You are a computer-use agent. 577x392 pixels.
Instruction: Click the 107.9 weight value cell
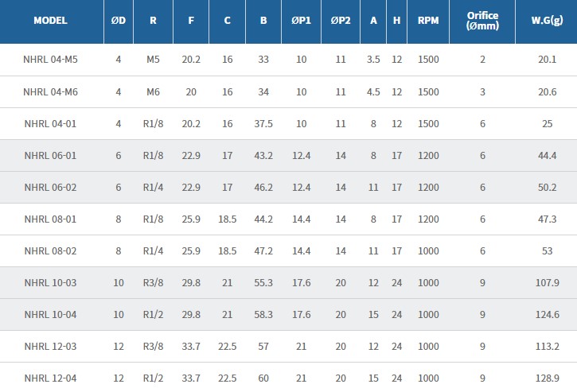pyautogui.click(x=547, y=282)
